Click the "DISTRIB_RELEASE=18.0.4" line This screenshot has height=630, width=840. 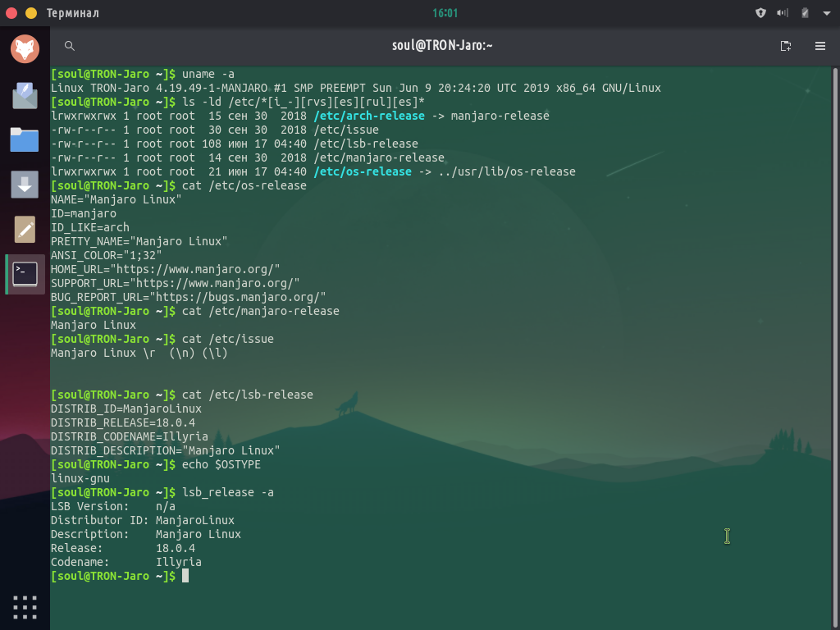123,422
